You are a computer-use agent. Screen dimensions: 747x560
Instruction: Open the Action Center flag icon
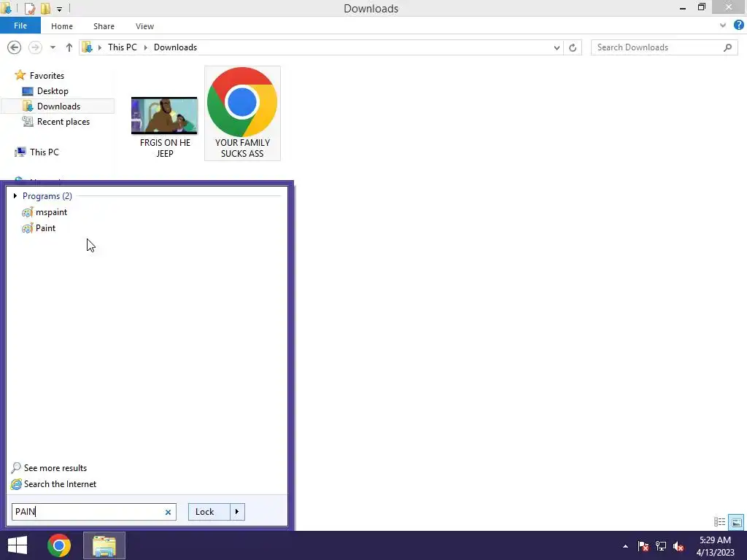tap(643, 546)
